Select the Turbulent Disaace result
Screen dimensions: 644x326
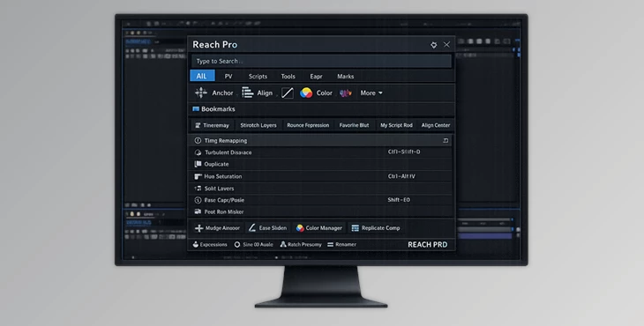(321, 152)
